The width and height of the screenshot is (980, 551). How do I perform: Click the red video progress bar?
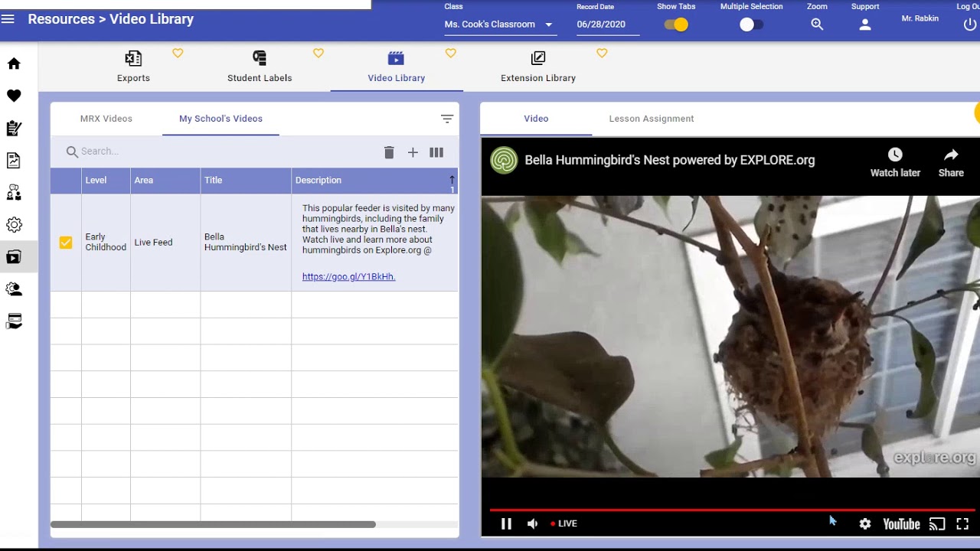click(732, 510)
